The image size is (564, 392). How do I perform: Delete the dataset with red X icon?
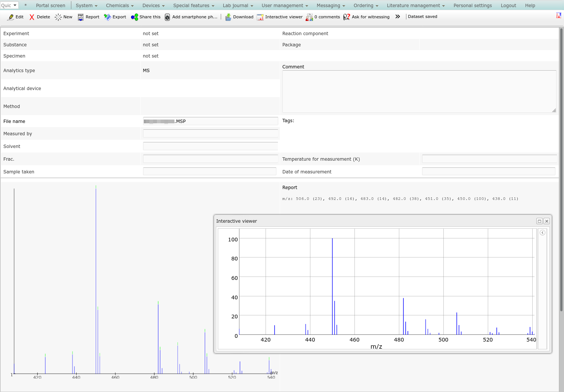point(32,17)
